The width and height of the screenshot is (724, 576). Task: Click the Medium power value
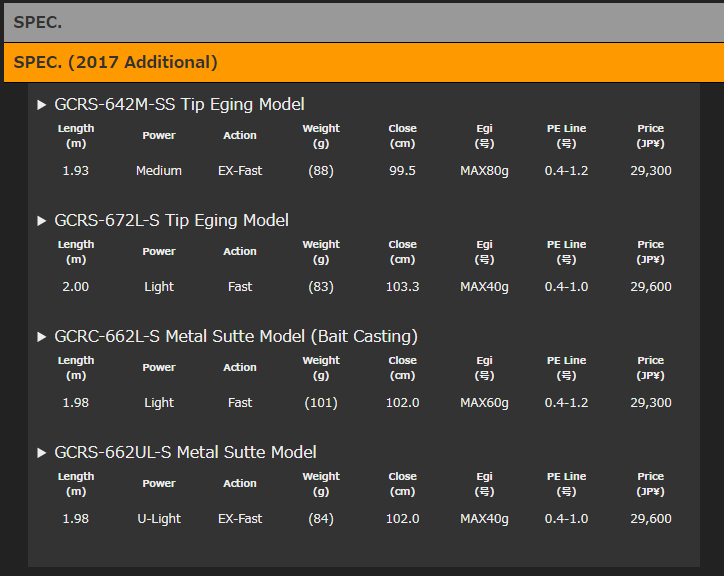point(159,171)
